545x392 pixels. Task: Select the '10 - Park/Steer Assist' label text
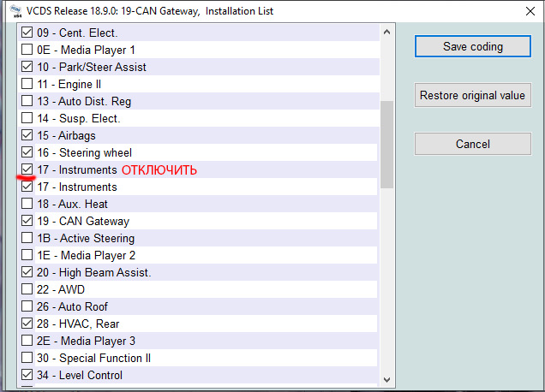(x=92, y=67)
